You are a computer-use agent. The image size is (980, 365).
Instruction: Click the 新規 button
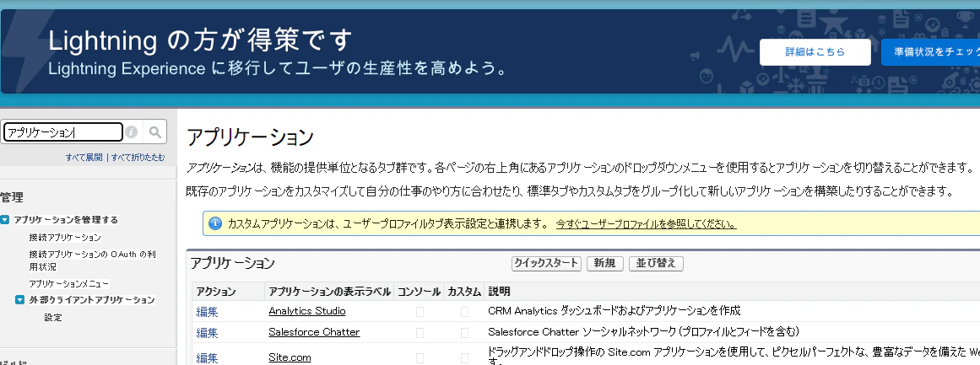click(605, 263)
